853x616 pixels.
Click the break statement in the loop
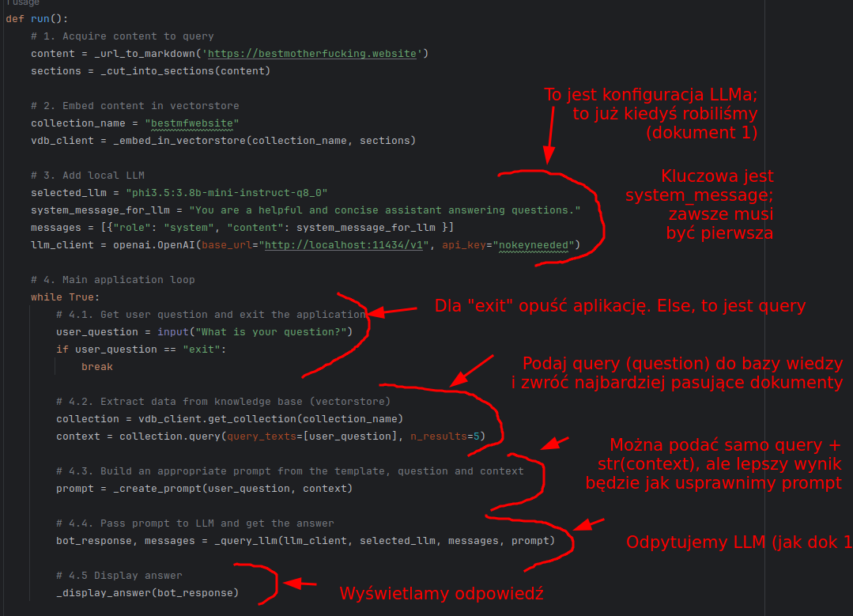tap(96, 367)
